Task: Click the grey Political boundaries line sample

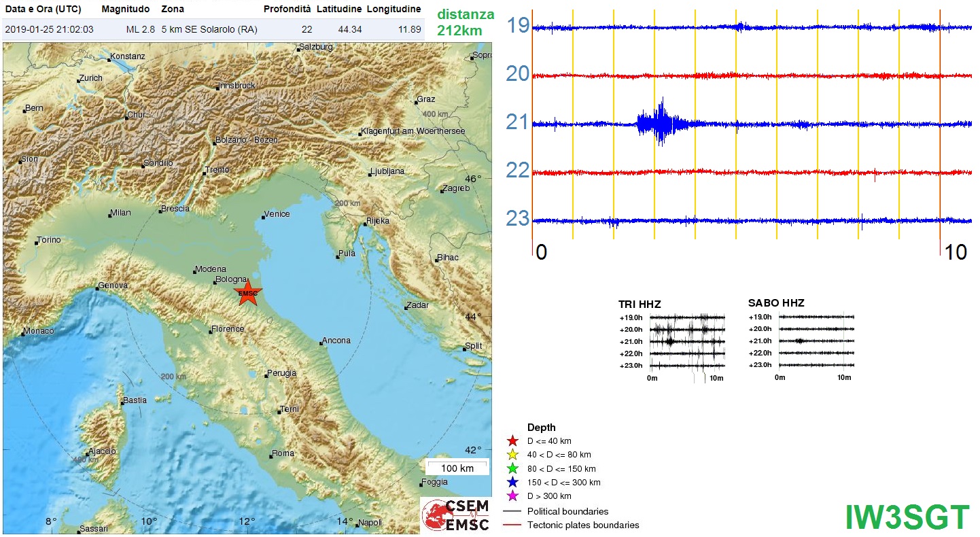Action: (x=512, y=511)
